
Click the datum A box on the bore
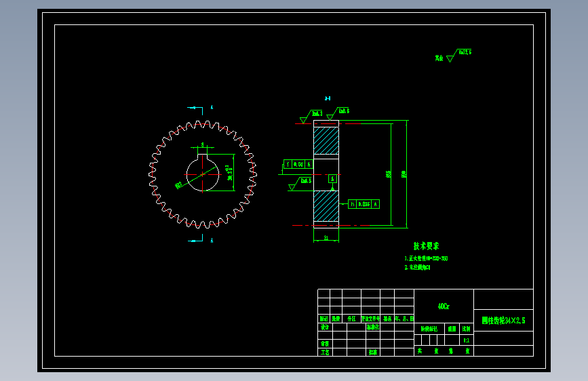pos(332,179)
